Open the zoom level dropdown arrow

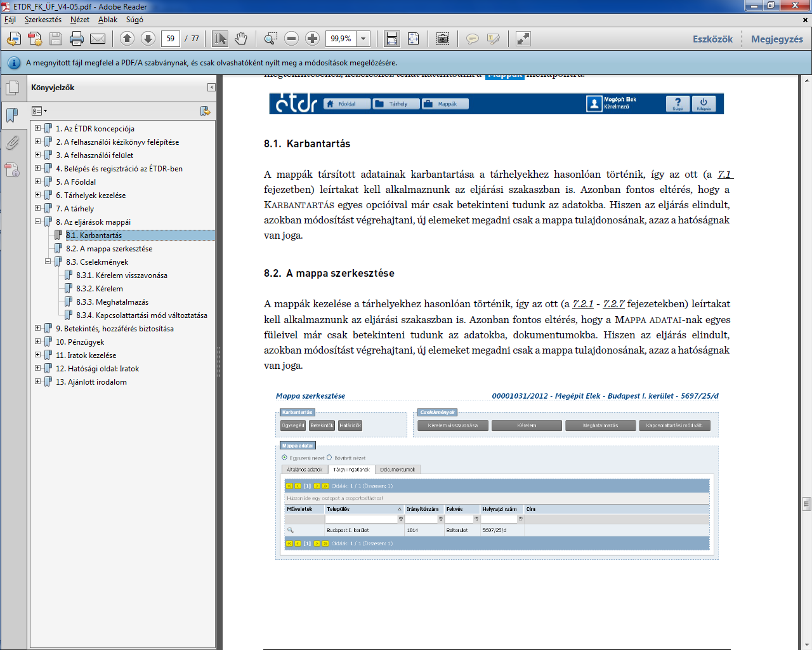pyautogui.click(x=363, y=39)
